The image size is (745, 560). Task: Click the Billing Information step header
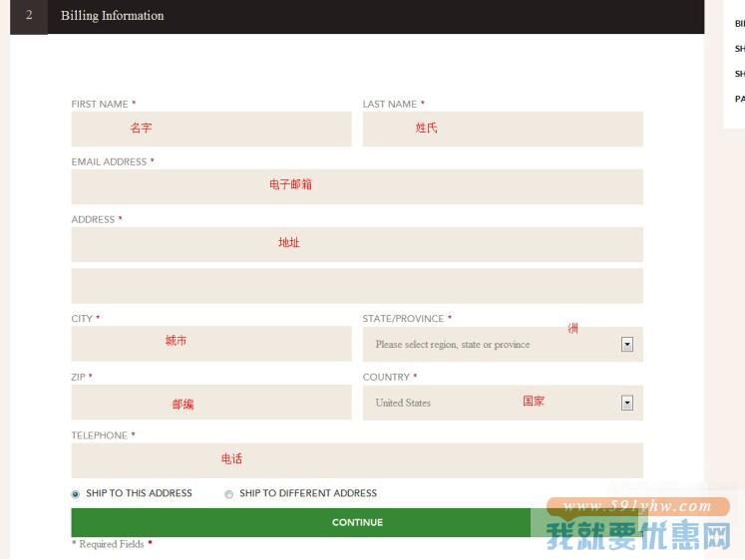357,16
